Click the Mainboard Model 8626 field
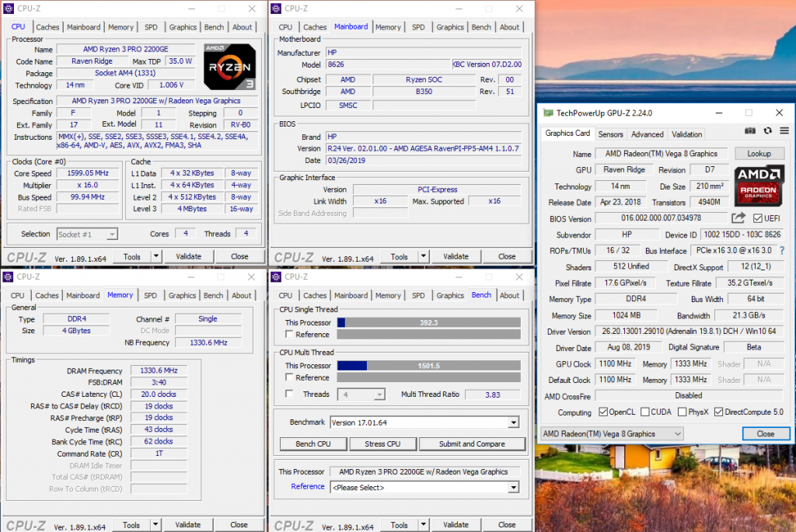The height and width of the screenshot is (532, 796). (389, 64)
